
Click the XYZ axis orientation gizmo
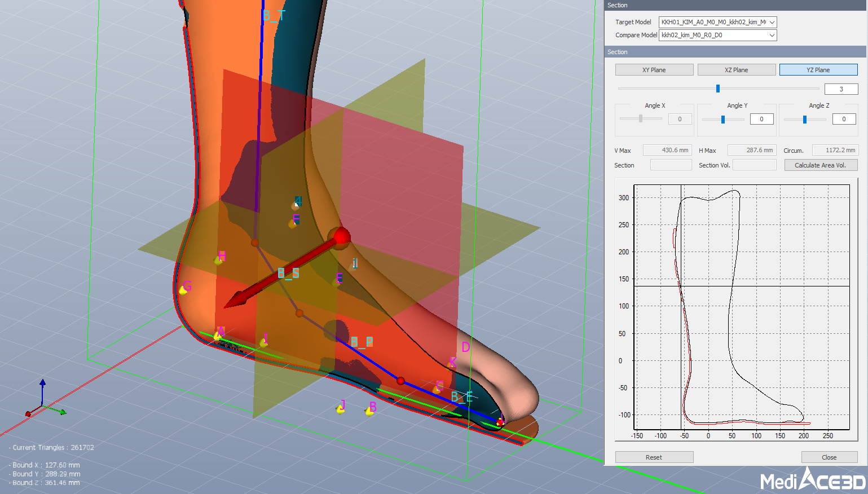[x=44, y=401]
